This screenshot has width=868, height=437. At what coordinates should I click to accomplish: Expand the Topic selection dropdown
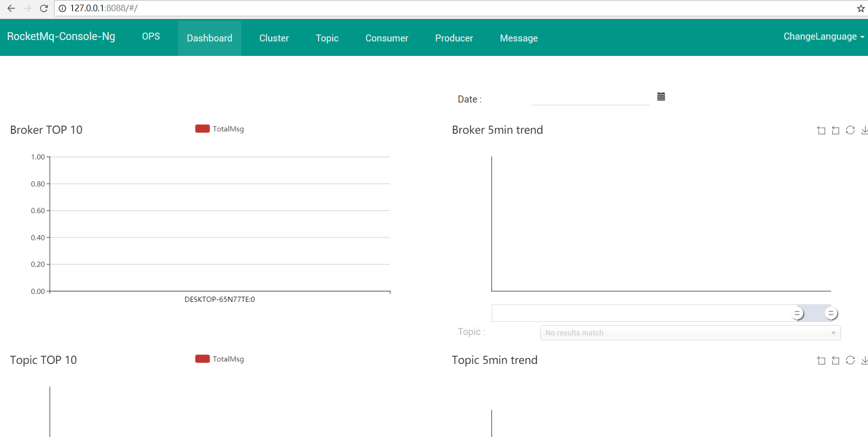(x=690, y=333)
